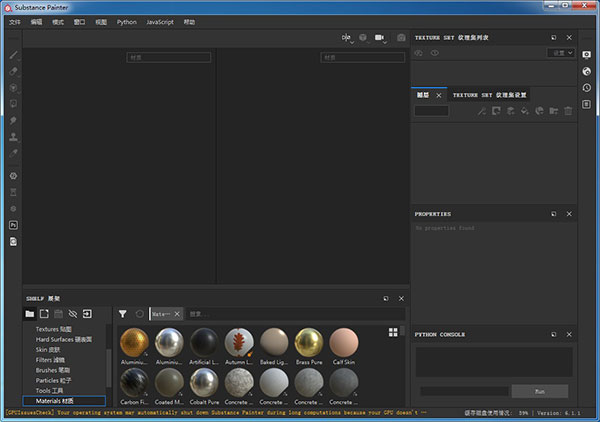Select the Paint brush tool
Image resolution: width=600 pixels, height=422 pixels.
14,56
